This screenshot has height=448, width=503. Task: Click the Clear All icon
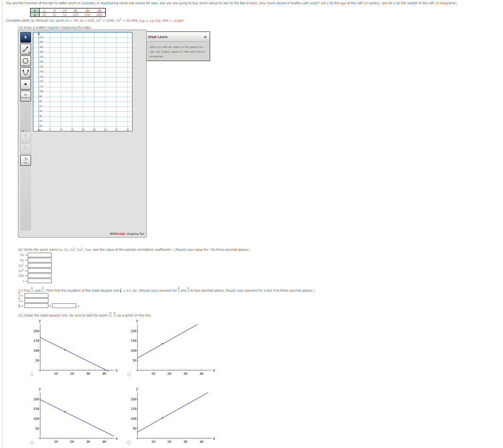tap(25, 136)
